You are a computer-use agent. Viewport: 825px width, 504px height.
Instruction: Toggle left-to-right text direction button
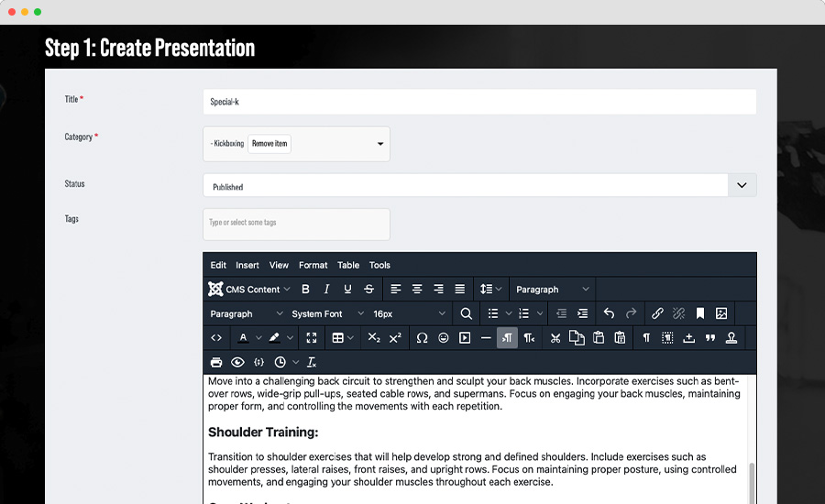507,338
